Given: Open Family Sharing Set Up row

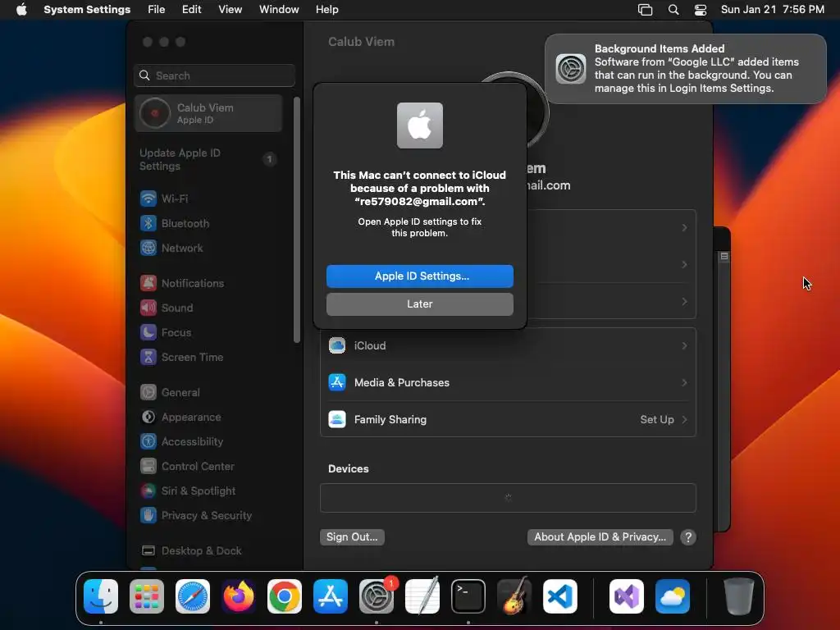Looking at the screenshot, I should point(508,419).
